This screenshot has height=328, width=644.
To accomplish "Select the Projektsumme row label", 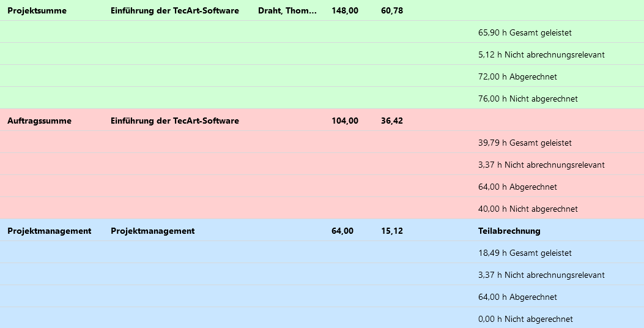I will pos(37,10).
